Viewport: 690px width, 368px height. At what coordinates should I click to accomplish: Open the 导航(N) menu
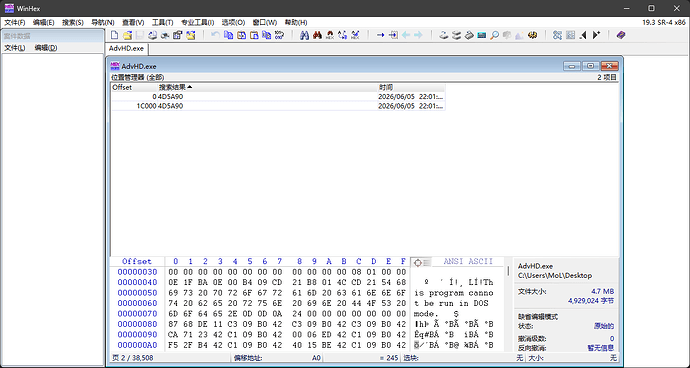coord(103,22)
